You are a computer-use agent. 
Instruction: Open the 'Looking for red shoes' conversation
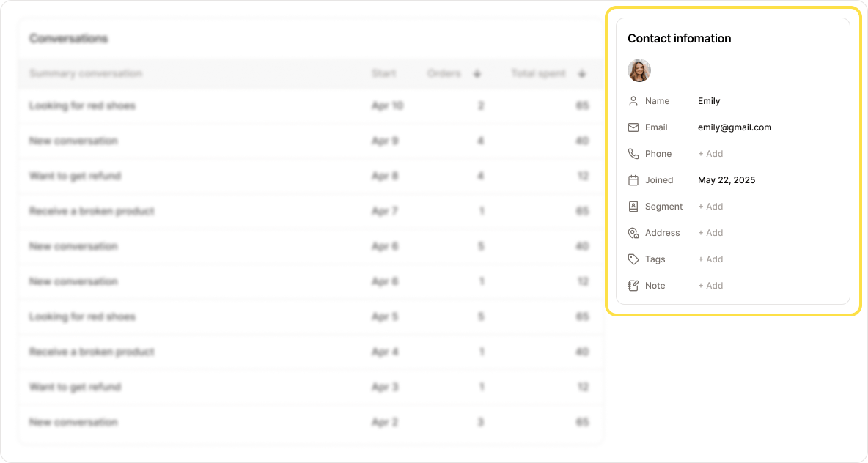coord(81,105)
